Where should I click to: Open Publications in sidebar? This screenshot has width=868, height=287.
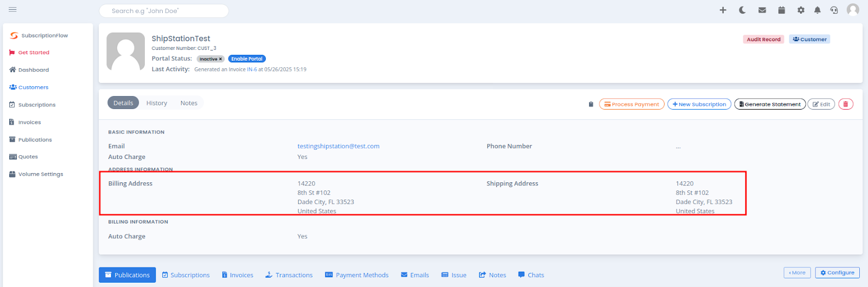(30, 139)
